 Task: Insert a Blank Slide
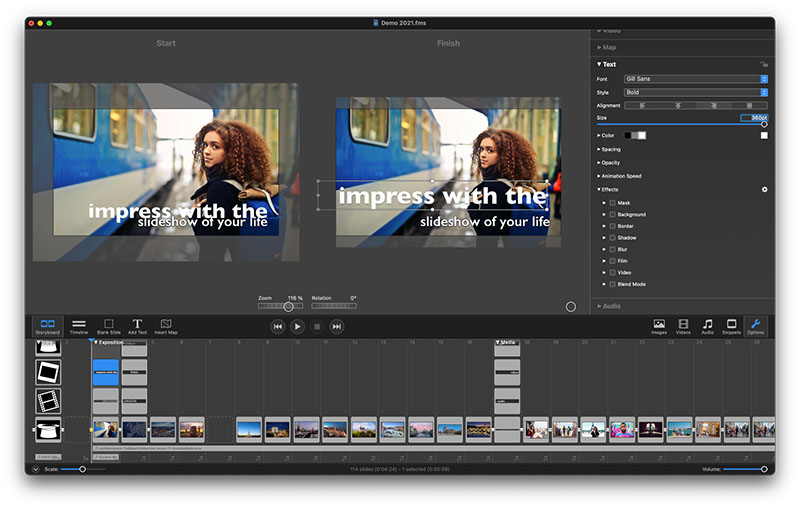109,326
